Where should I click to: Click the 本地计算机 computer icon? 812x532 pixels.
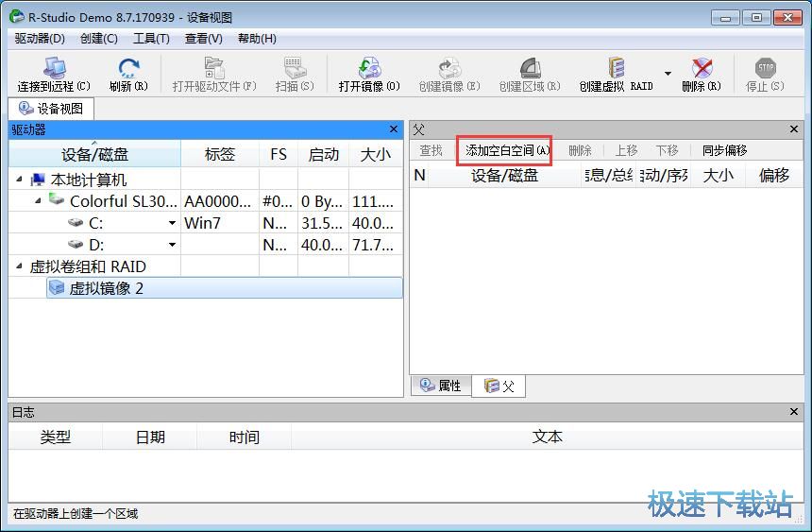click(x=38, y=180)
